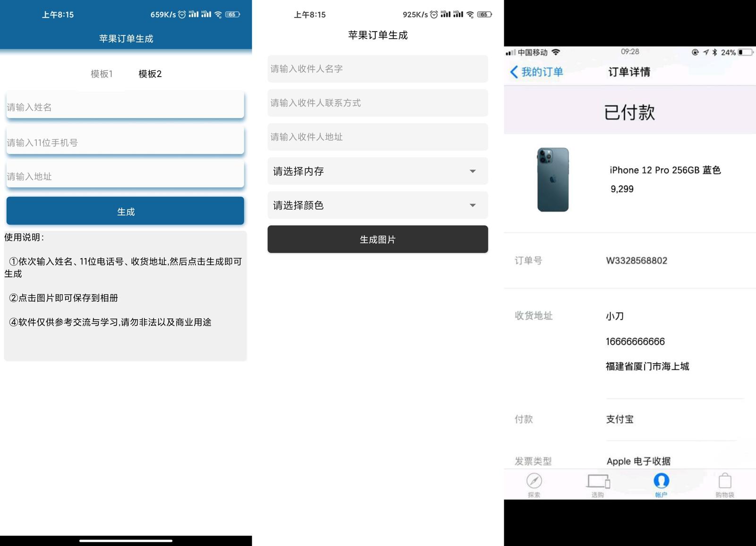Image resolution: width=756 pixels, height=546 pixels.
Task: Click the recipient name input field
Action: coord(377,69)
